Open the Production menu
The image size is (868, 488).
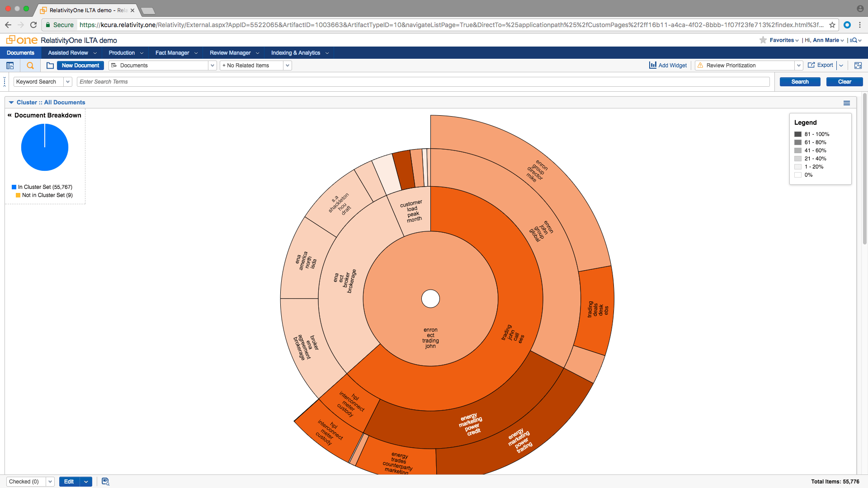126,53
